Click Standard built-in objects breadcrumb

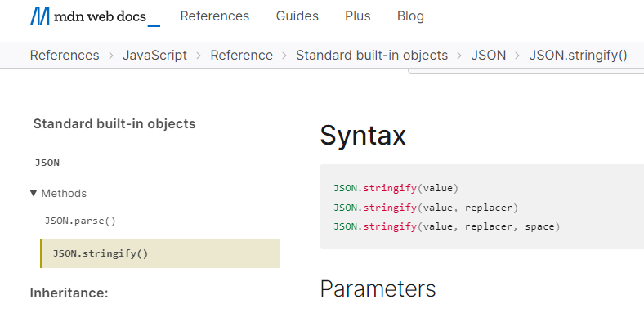(372, 55)
